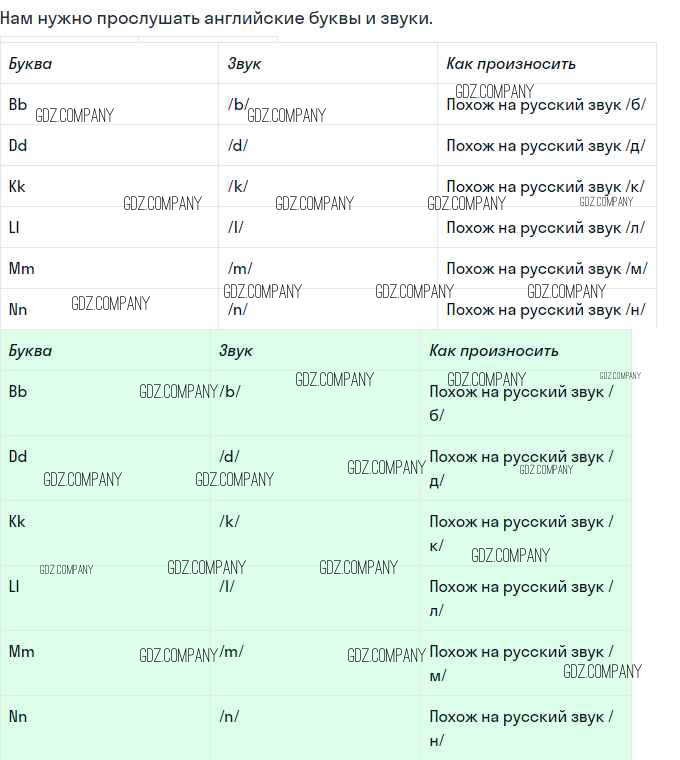Viewport: 680px width, 760px height.
Task: Select the "Bb" cell in the green table
Action: pyautogui.click(x=18, y=391)
